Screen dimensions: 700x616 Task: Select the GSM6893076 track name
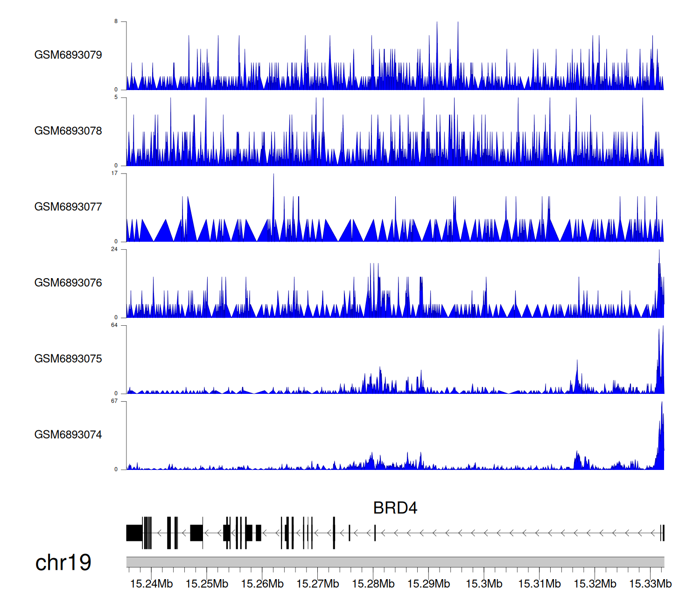pyautogui.click(x=68, y=283)
